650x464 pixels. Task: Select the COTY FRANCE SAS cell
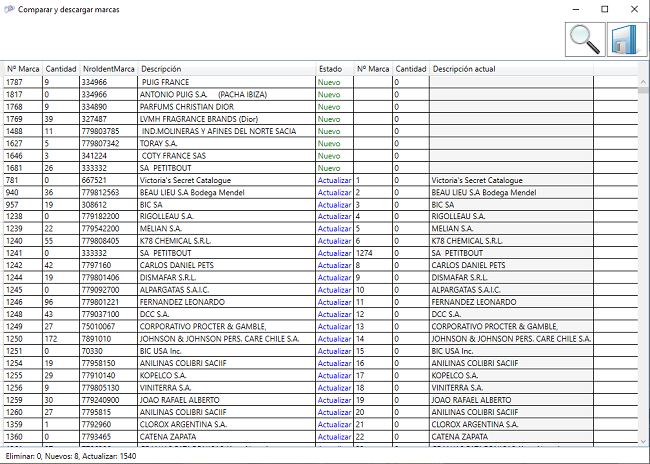[x=226, y=156]
